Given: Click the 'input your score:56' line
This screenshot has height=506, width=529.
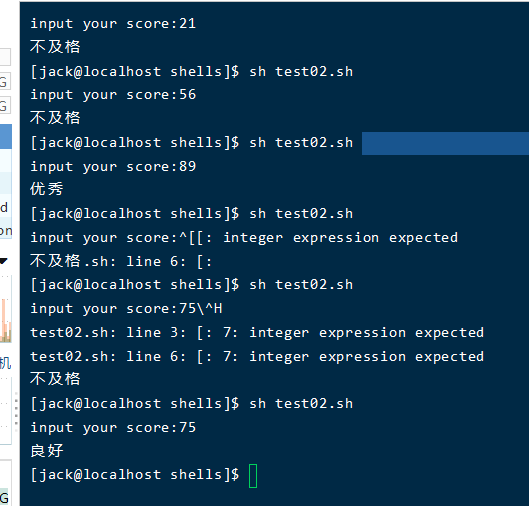Looking at the screenshot, I should pos(113,95).
